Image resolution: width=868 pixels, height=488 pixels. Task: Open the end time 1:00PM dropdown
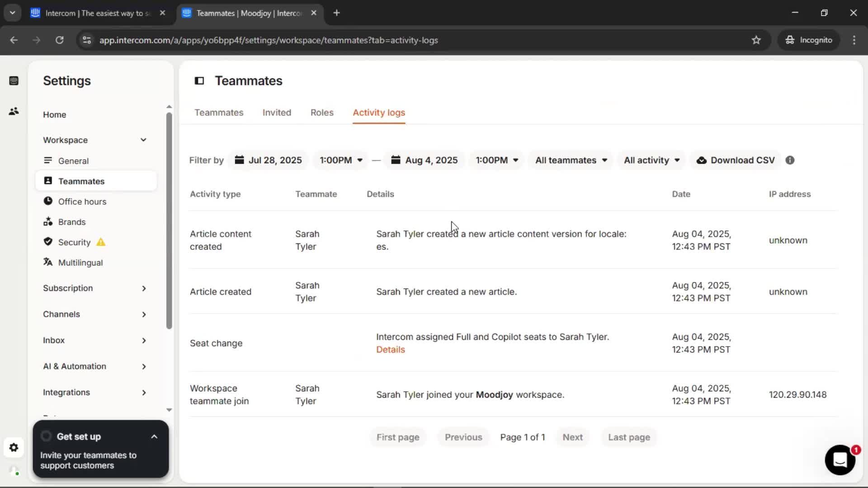(x=497, y=160)
